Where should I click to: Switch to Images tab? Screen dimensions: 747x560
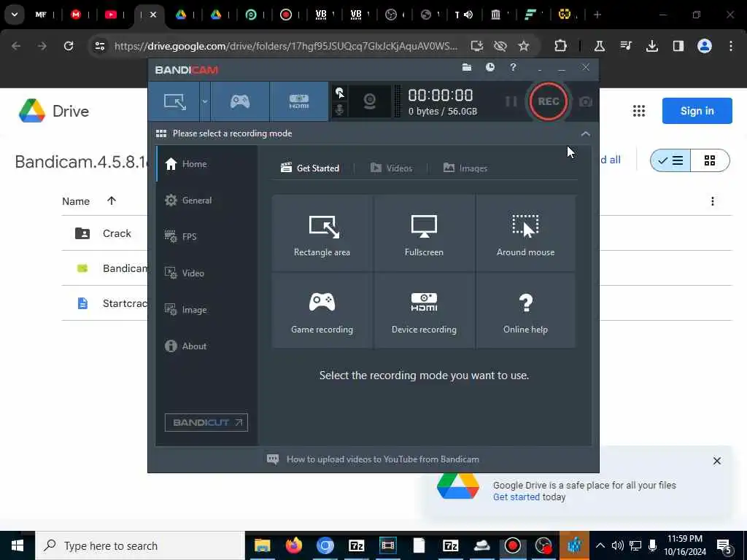[x=465, y=168]
